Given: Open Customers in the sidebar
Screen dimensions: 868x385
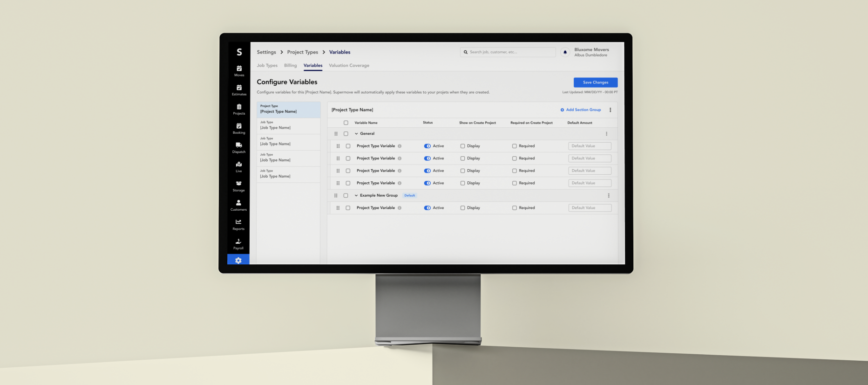Looking at the screenshot, I should [238, 206].
